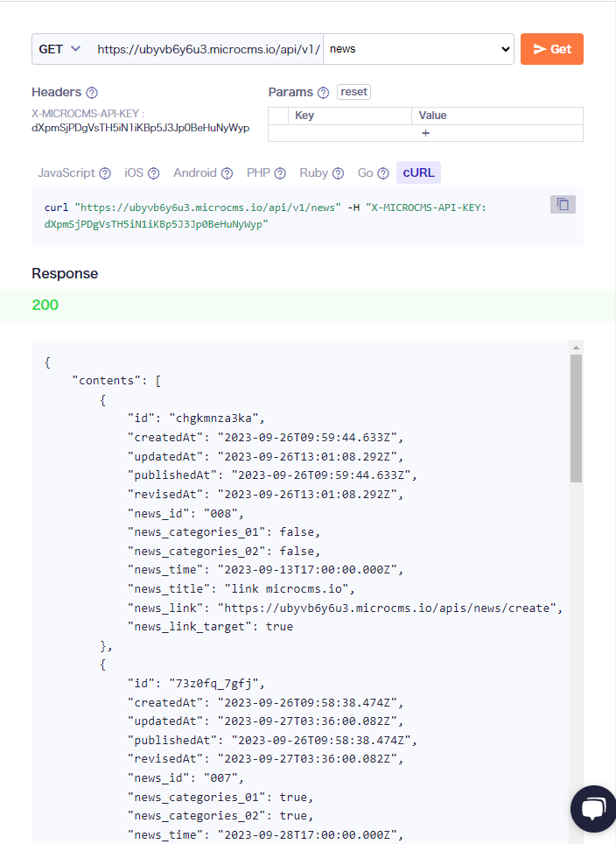Switch to the JavaScript code tab

coord(66,173)
